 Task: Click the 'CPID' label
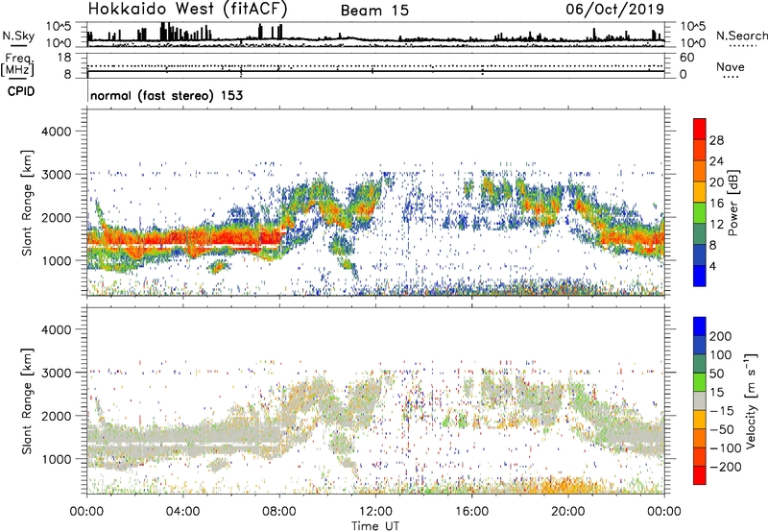coord(21,91)
